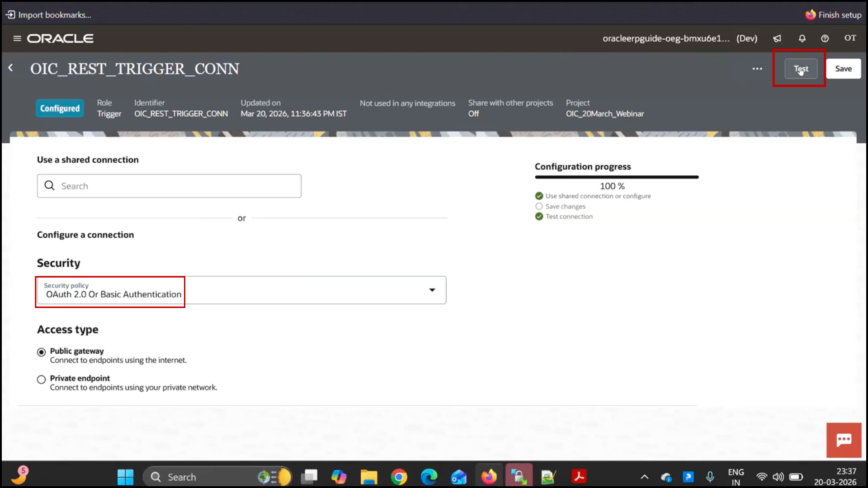Open Google Chrome from the taskbar
868x488 pixels.
tap(399, 477)
